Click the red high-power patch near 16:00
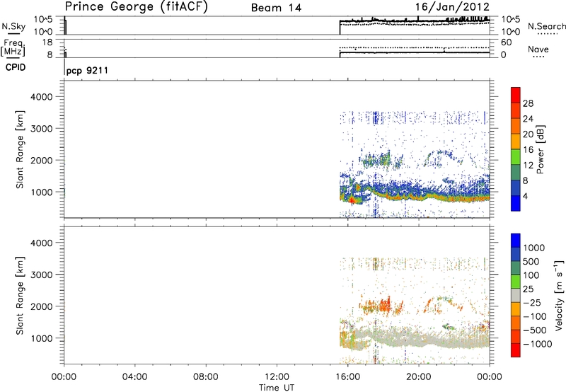566x392 pixels. [351, 200]
